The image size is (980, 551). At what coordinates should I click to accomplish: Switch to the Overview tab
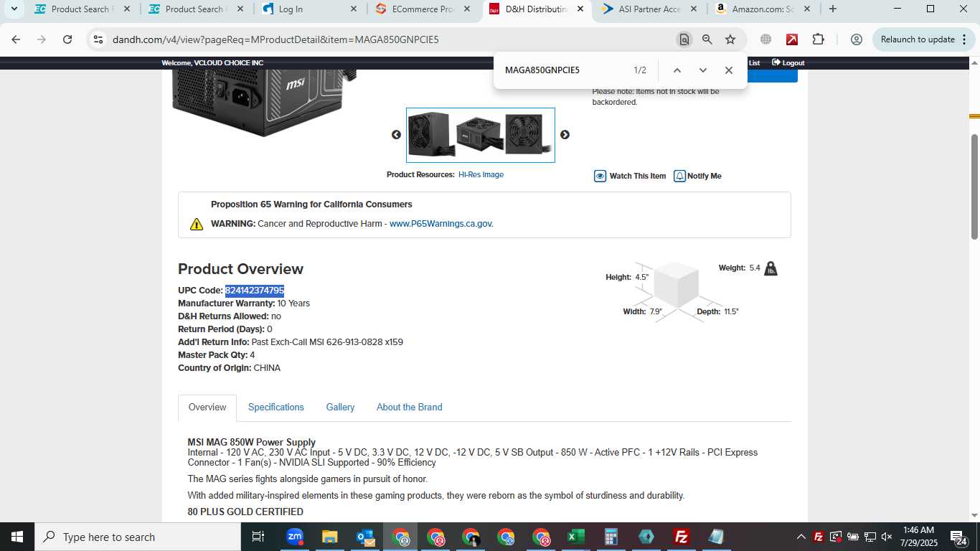pyautogui.click(x=207, y=408)
